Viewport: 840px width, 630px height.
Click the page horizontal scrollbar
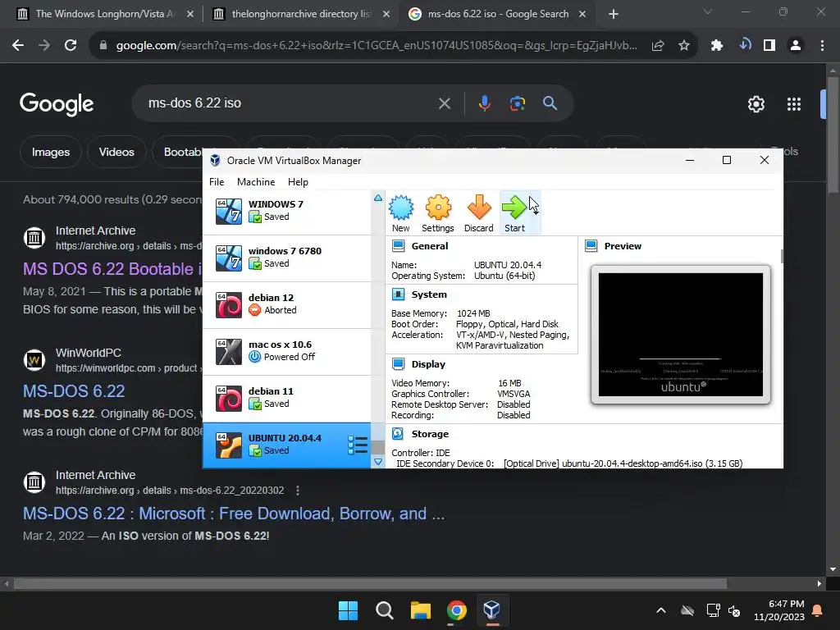coord(370,583)
